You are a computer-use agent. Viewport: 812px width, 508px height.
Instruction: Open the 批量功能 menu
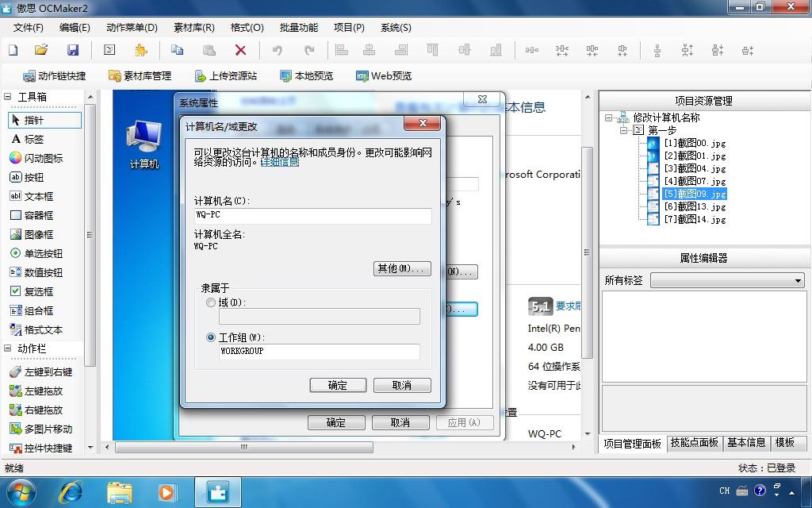299,28
